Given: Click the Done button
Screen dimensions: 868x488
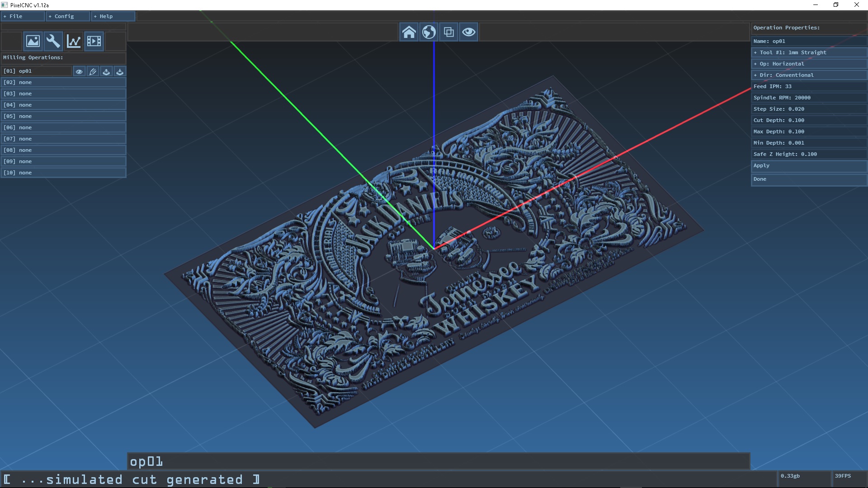Looking at the screenshot, I should click(809, 179).
